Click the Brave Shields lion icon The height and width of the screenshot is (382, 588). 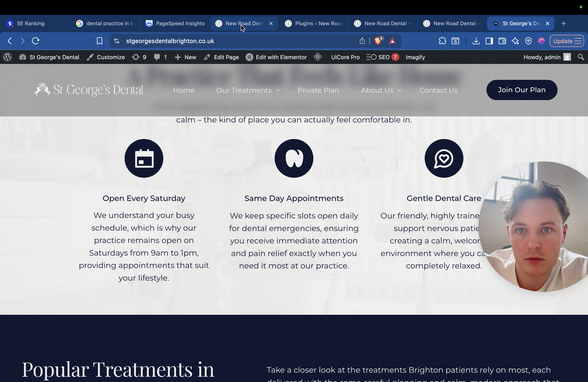point(378,41)
